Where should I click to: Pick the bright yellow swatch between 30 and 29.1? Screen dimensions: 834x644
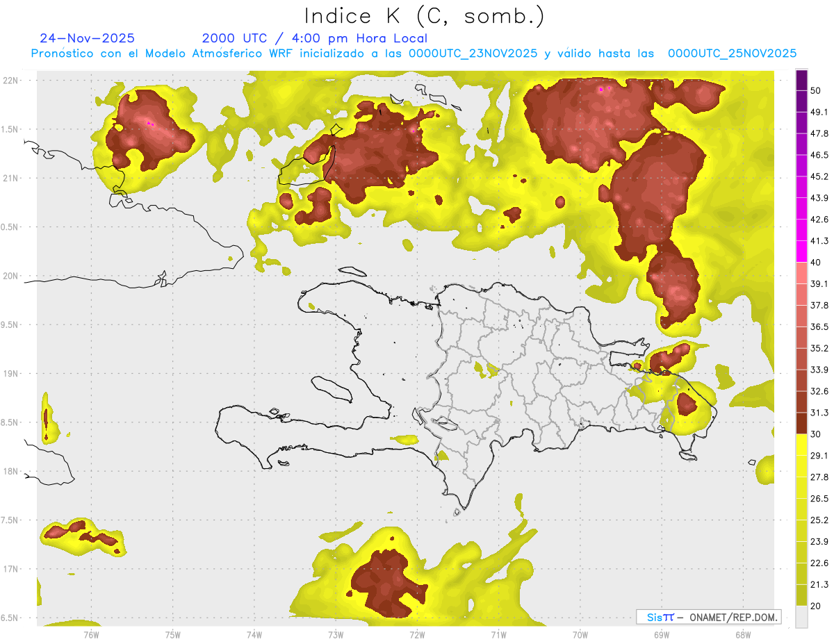(801, 445)
